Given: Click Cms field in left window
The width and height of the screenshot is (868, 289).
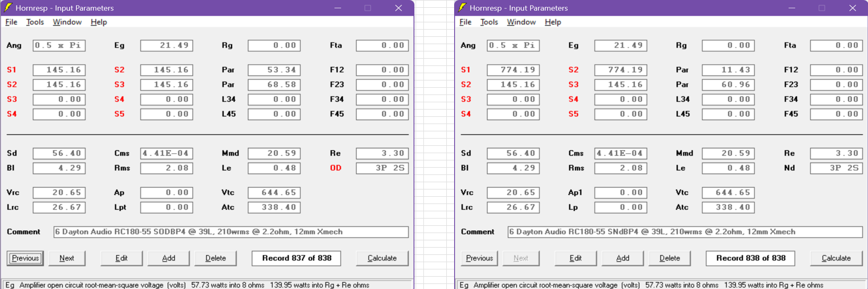Looking at the screenshot, I should pyautogui.click(x=167, y=153).
